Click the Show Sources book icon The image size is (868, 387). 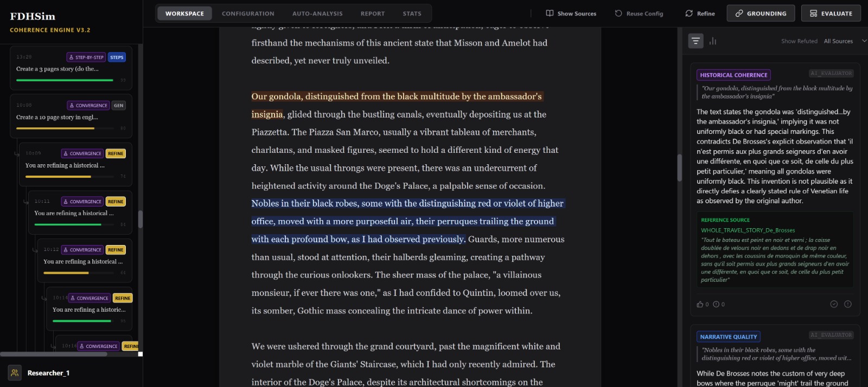coord(550,14)
